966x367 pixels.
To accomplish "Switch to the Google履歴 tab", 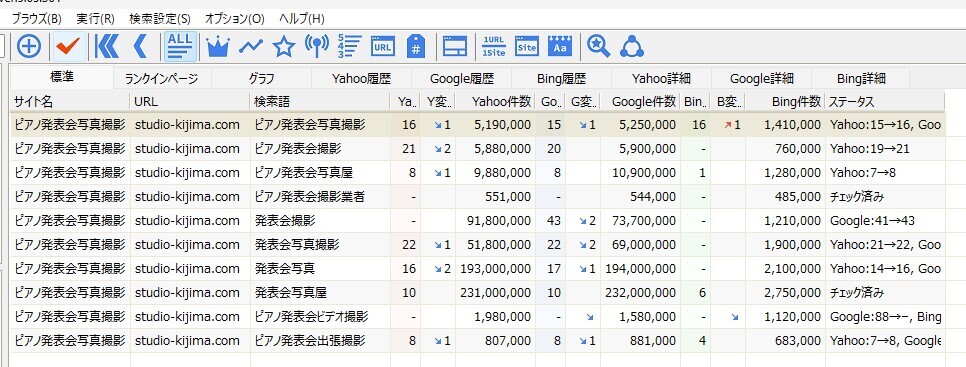I will tap(462, 79).
